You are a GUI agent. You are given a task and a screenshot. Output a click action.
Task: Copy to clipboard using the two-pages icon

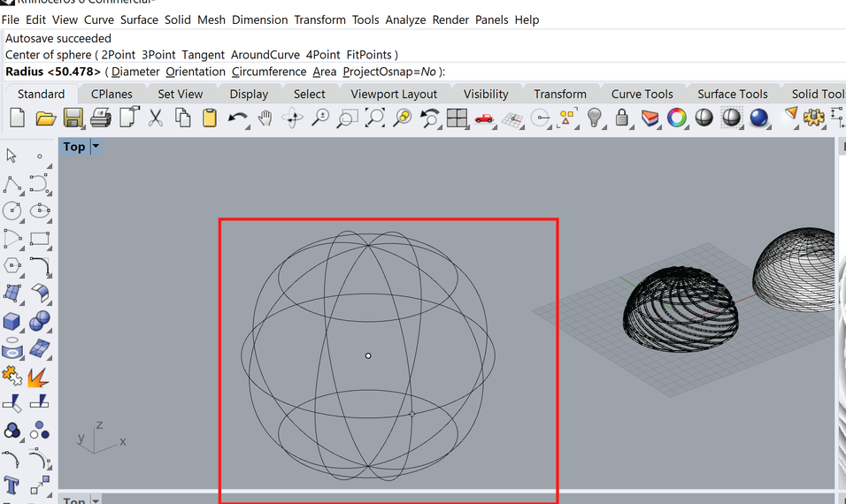click(183, 118)
